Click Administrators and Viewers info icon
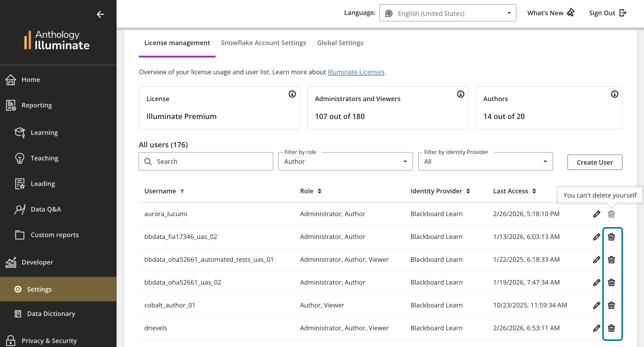The width and height of the screenshot is (644, 347). 460,94
